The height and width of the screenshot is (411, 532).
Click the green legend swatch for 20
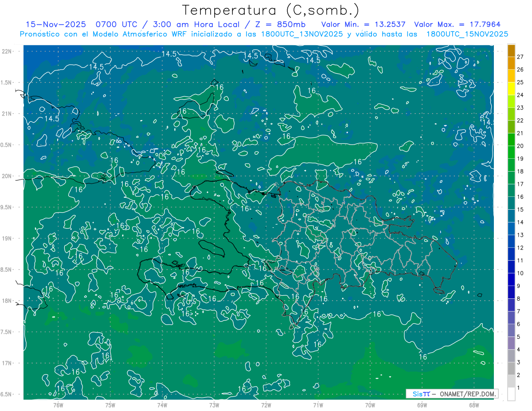pyautogui.click(x=511, y=140)
